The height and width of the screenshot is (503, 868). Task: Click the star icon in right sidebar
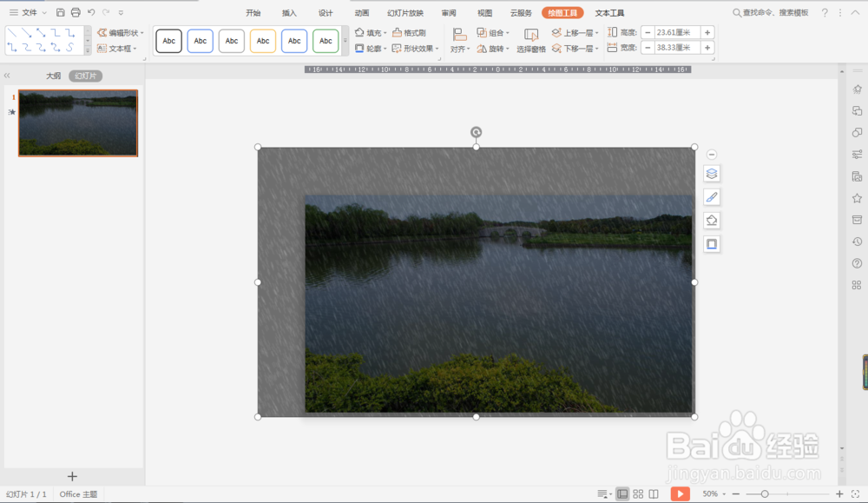[x=857, y=198]
